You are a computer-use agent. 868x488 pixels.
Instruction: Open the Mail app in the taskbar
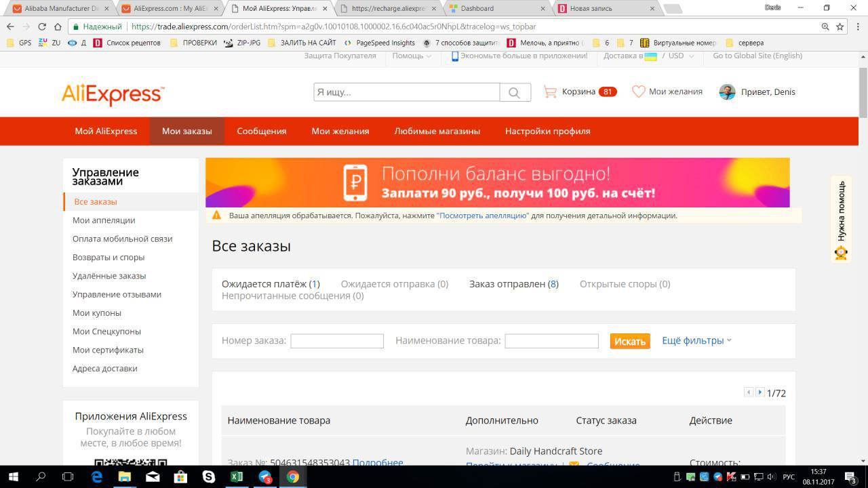click(153, 477)
